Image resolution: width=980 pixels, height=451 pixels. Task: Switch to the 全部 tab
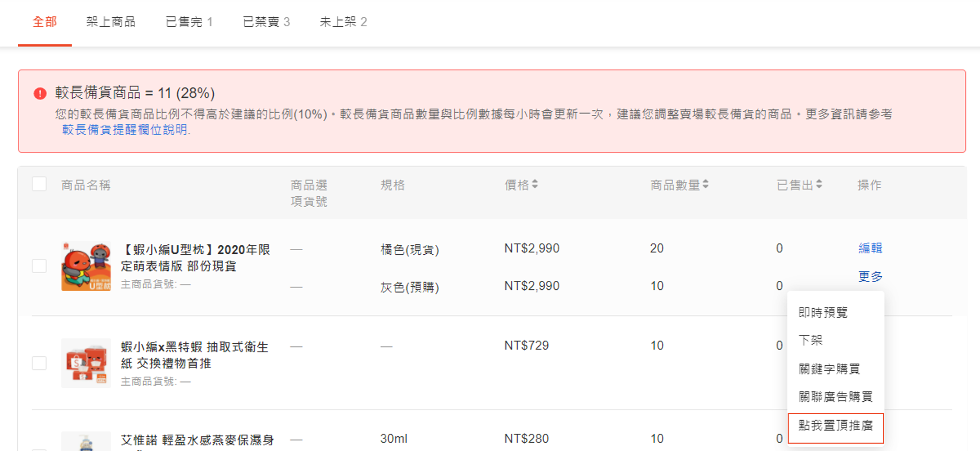tap(44, 22)
